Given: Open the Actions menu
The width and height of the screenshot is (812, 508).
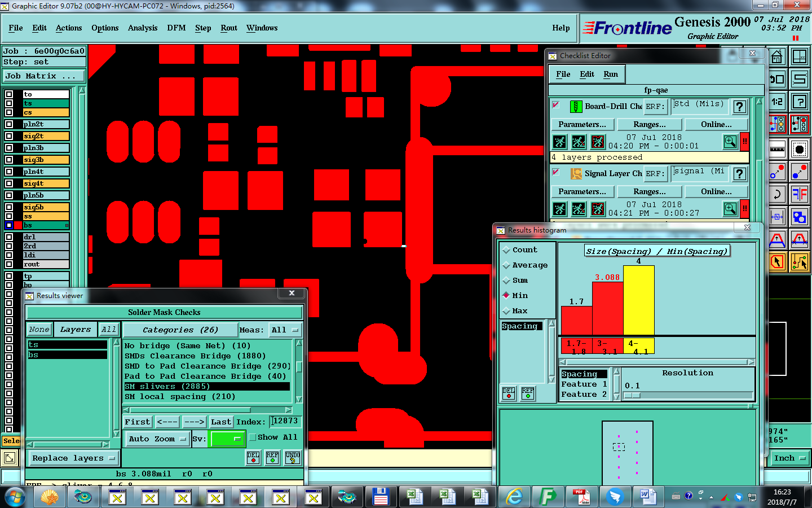Looking at the screenshot, I should point(69,28).
